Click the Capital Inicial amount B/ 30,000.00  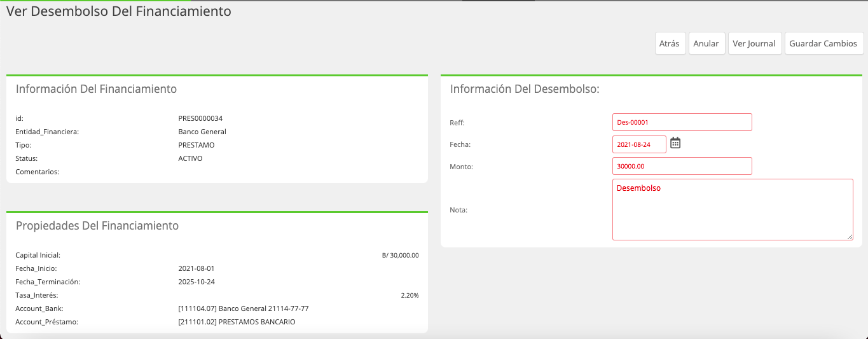pos(400,255)
